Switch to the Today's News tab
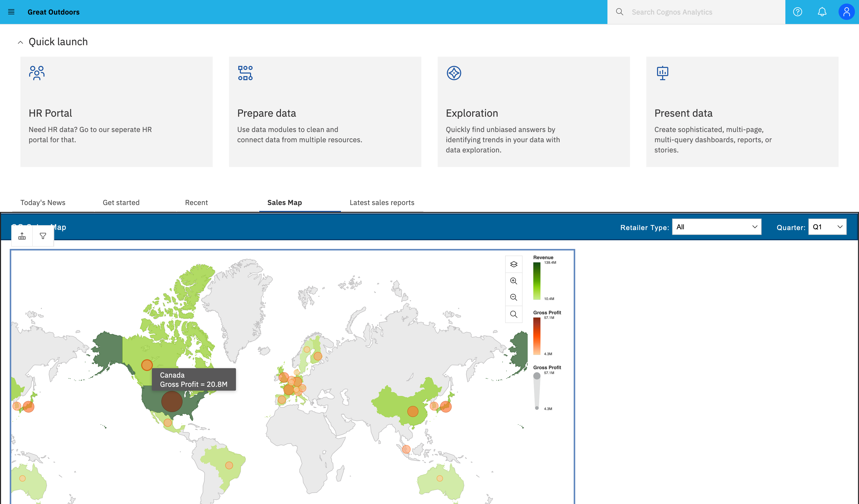 43,202
